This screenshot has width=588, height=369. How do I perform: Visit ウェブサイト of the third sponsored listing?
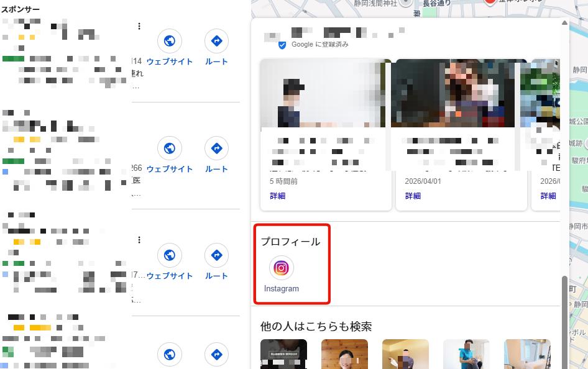[169, 255]
